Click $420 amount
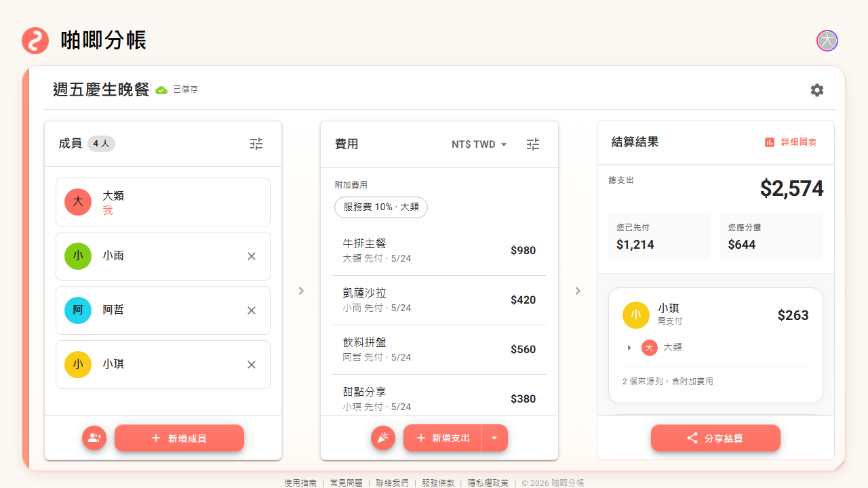Image resolution: width=868 pixels, height=488 pixels. point(524,300)
